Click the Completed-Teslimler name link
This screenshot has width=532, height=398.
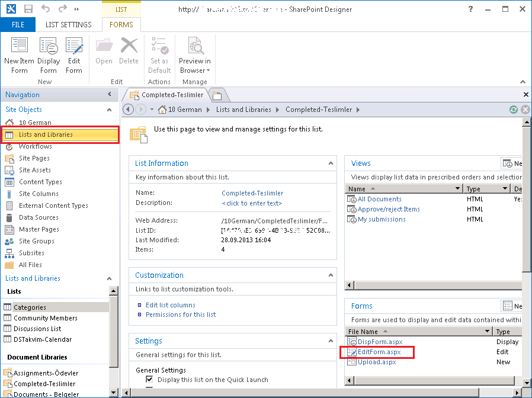[x=252, y=193]
